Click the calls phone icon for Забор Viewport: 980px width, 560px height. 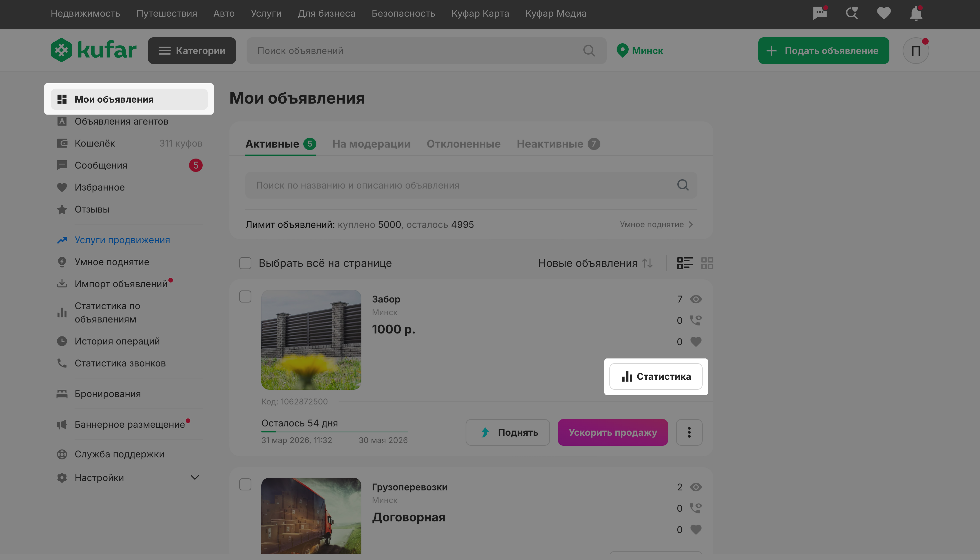point(696,320)
